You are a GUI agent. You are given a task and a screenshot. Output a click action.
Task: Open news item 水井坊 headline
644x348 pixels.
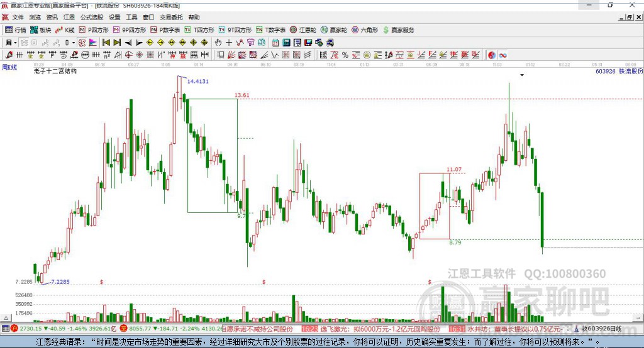pyautogui.click(x=514, y=329)
